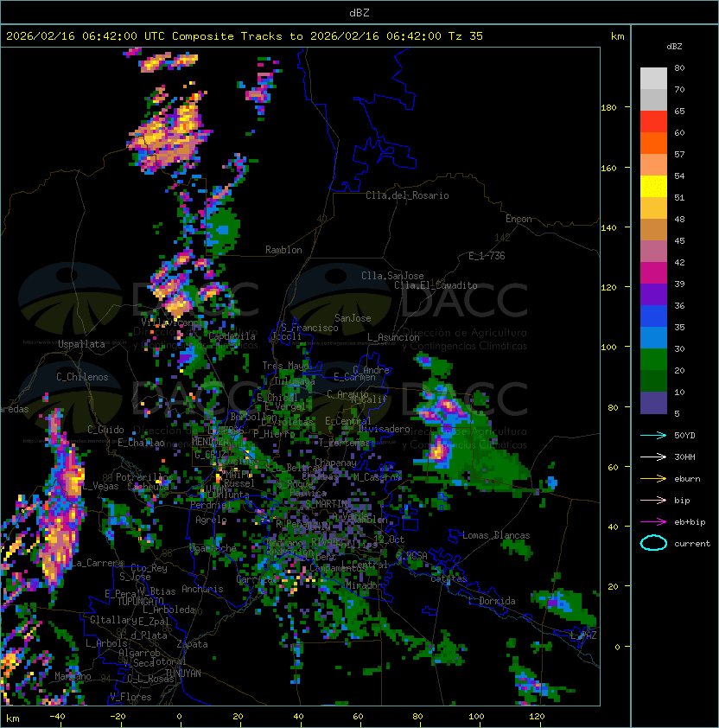This screenshot has height=728, width=719.
Task: Click the 'eb+bip' legend label
Action: pos(690,522)
